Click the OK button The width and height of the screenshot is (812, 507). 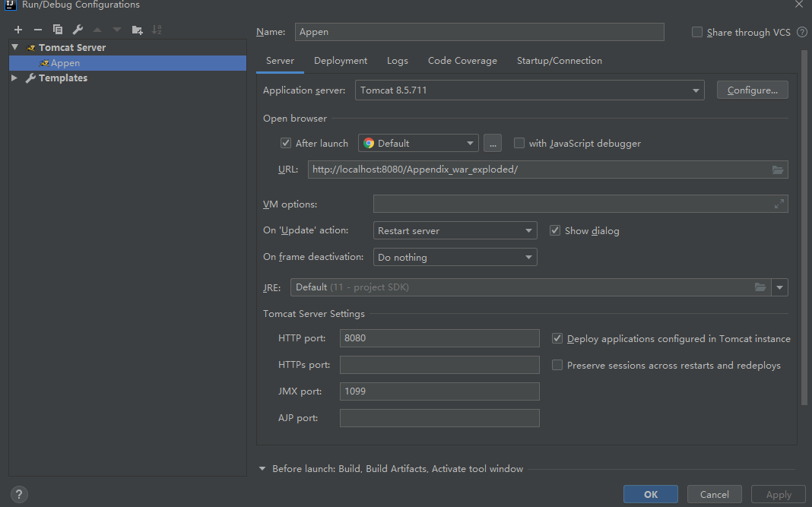click(650, 494)
